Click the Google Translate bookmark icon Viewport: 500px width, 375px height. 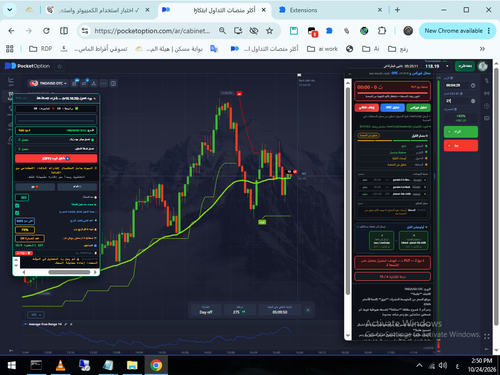pos(214,49)
